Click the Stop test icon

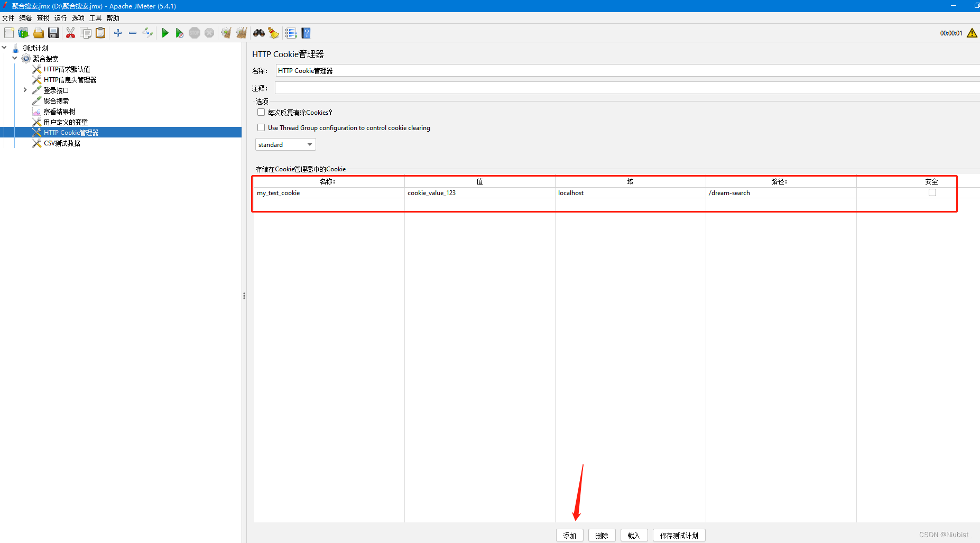pyautogui.click(x=195, y=33)
